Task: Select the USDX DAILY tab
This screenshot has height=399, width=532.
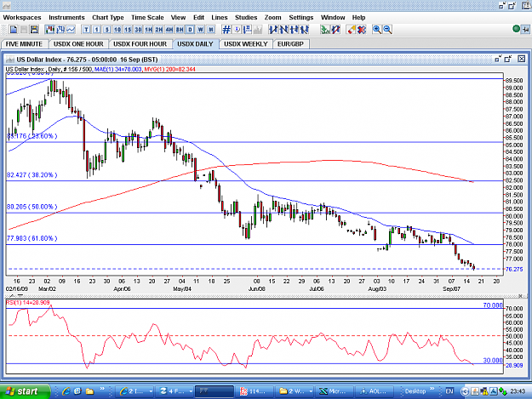Action: coord(195,44)
